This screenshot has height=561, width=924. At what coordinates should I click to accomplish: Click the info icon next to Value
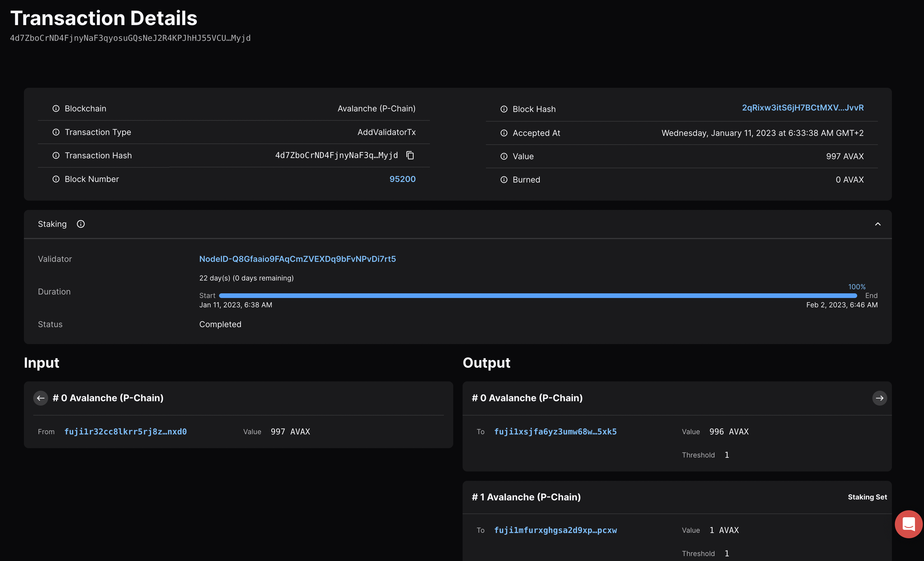(x=504, y=156)
